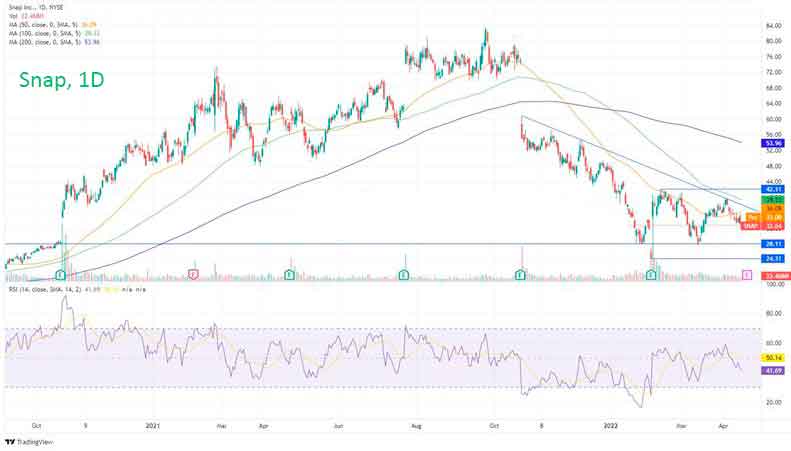Screen dimensions: 791x451
Task: Click the red event marker on the timeline
Action: click(193, 273)
